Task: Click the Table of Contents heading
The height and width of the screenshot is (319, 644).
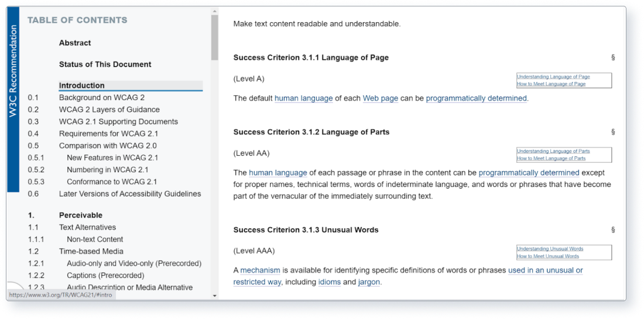Action: pyautogui.click(x=77, y=20)
